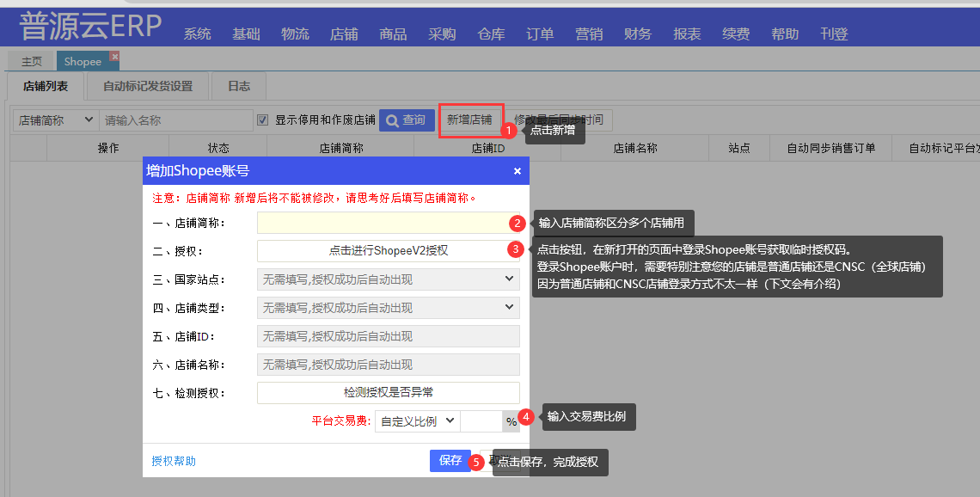Image resolution: width=980 pixels, height=497 pixels.
Task: Open the 采购 menu
Action: (442, 34)
